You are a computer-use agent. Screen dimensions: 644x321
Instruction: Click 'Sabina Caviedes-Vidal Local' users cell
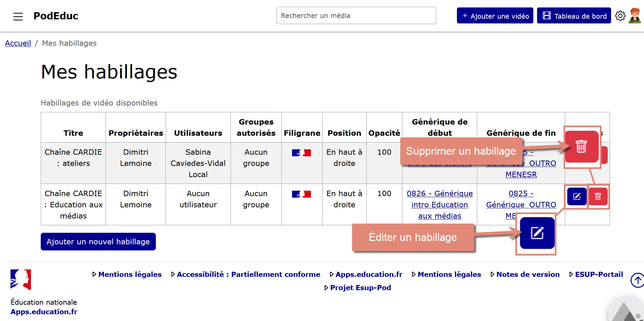198,163
